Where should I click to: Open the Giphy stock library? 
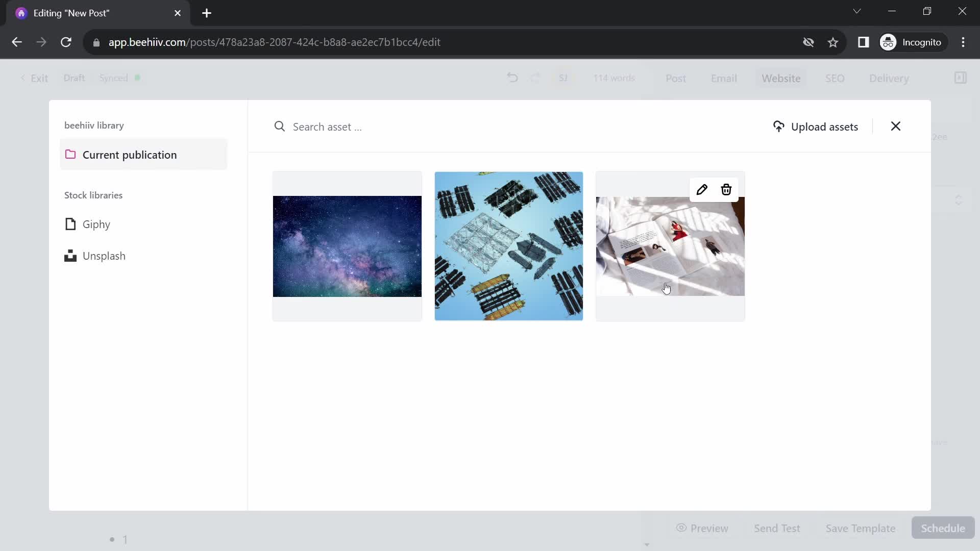tap(96, 223)
